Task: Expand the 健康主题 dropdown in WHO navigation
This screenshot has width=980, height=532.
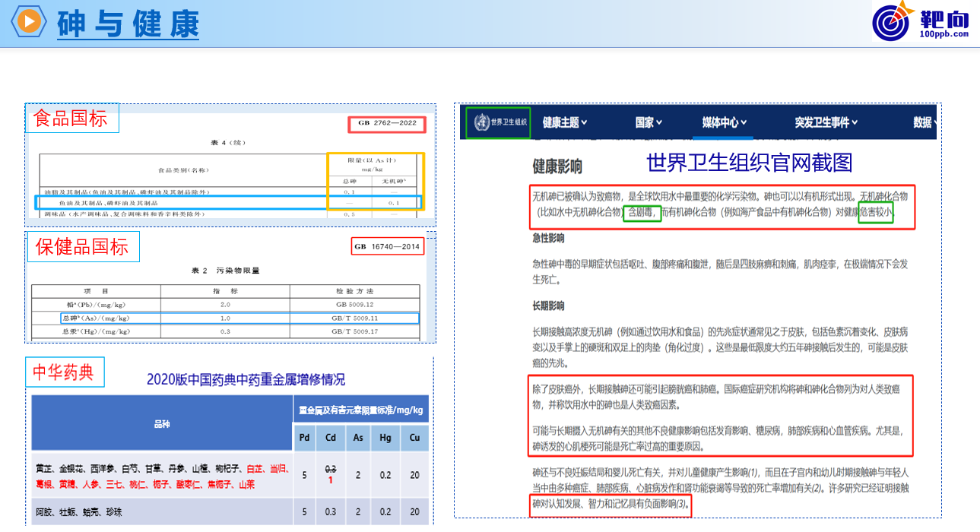Action: click(564, 122)
